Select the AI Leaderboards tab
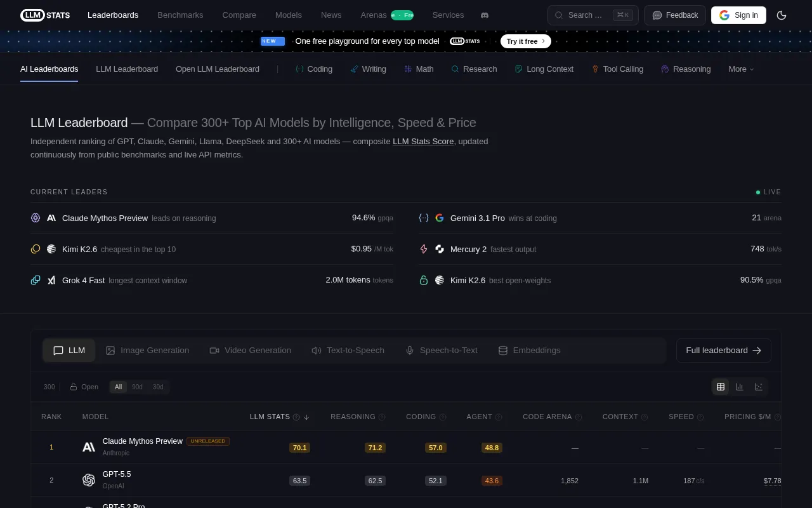 pos(49,69)
